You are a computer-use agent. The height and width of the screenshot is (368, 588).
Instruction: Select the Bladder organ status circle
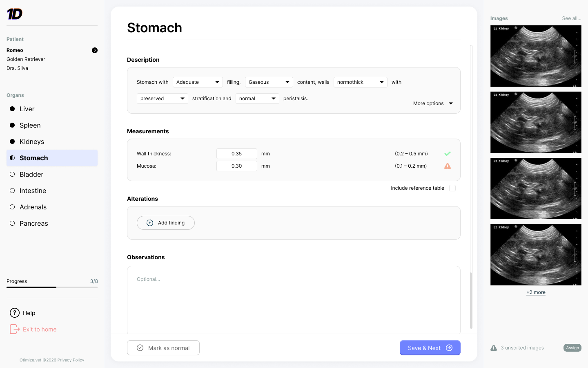(x=12, y=174)
